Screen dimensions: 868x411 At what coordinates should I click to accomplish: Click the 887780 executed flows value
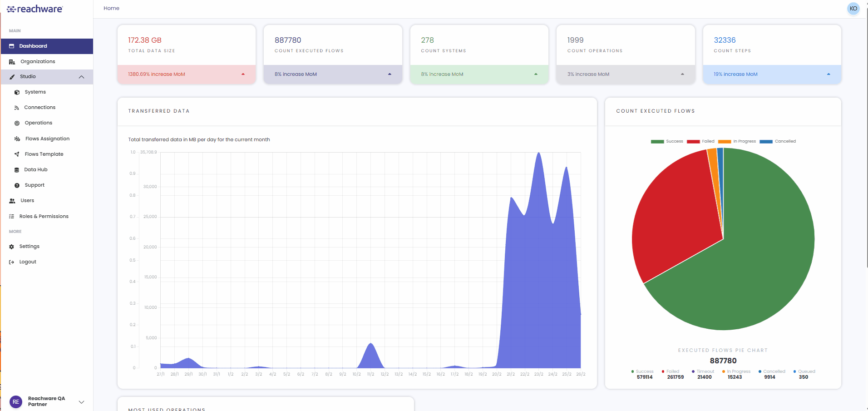click(x=288, y=40)
